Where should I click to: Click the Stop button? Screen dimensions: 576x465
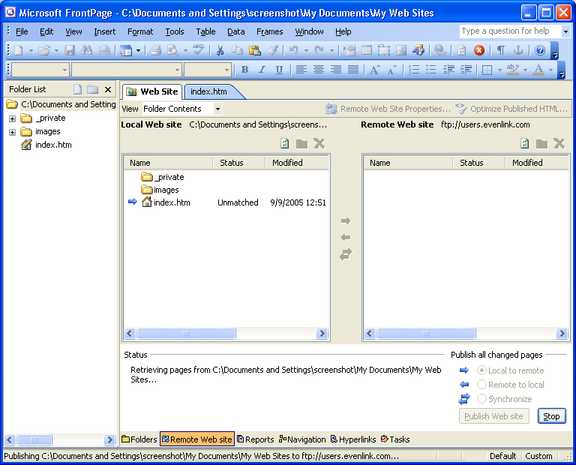(551, 416)
